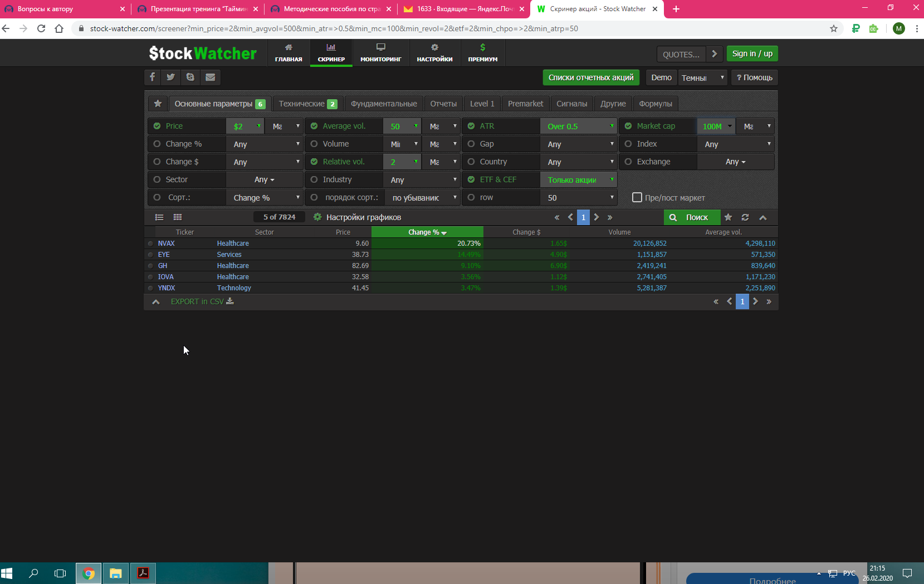Open МОНИТОРИНГ navigation item
The width and height of the screenshot is (924, 584).
[x=381, y=53]
